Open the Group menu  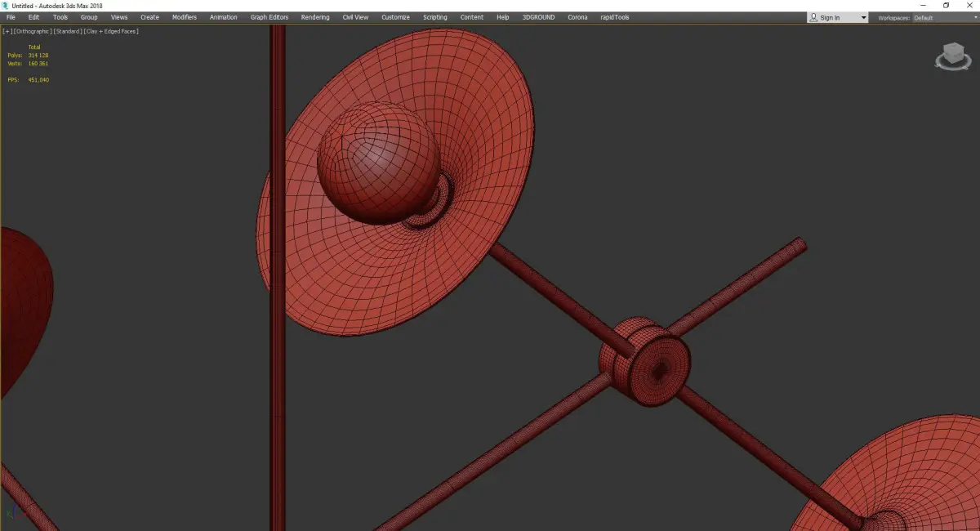click(89, 17)
